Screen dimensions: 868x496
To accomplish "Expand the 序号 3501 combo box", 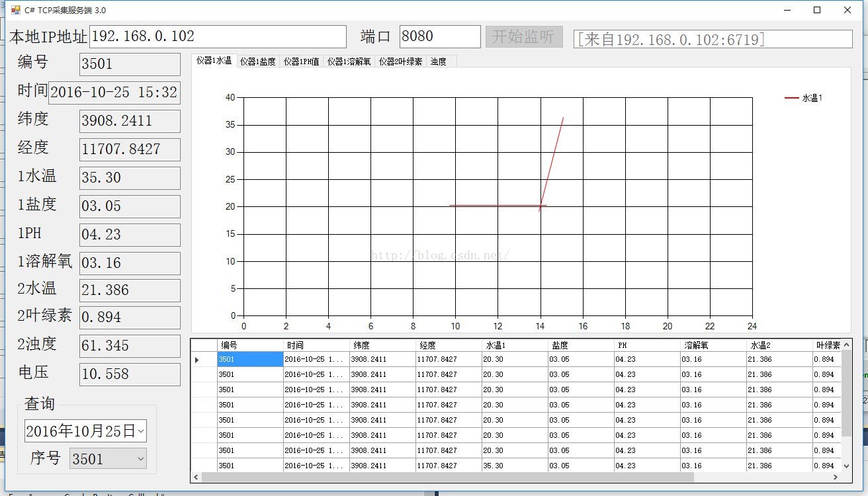I will 140,459.
